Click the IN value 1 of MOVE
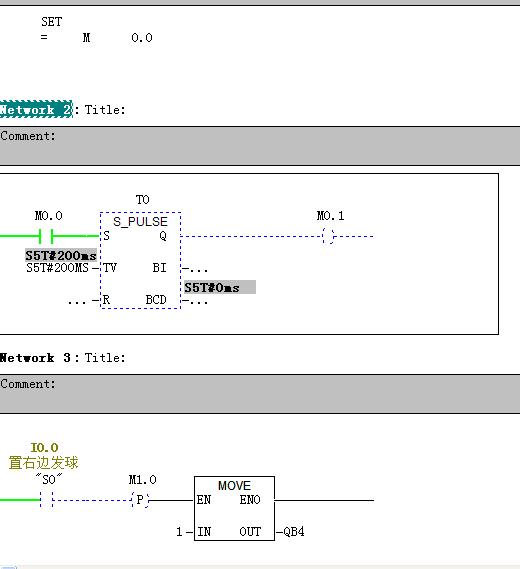 tap(179, 532)
